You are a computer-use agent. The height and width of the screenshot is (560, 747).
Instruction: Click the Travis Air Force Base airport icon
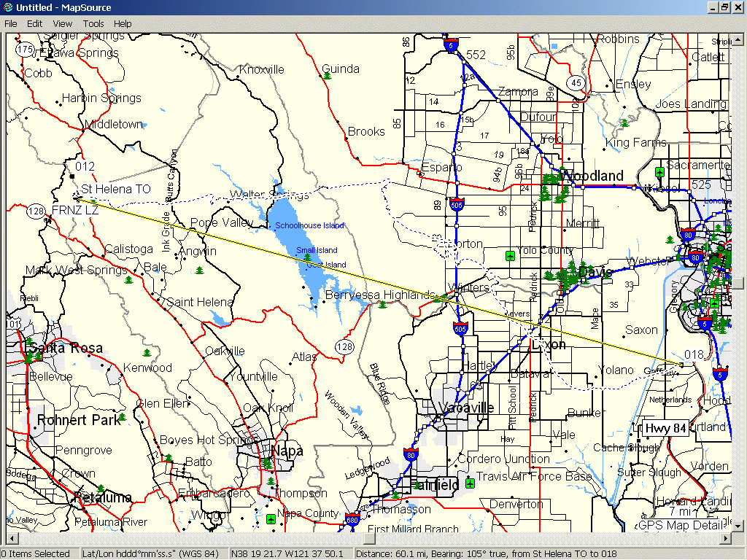[470, 483]
